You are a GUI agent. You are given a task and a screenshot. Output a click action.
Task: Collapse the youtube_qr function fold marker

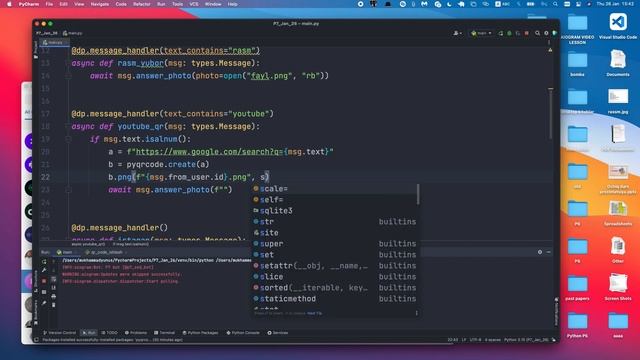[x=68, y=127]
